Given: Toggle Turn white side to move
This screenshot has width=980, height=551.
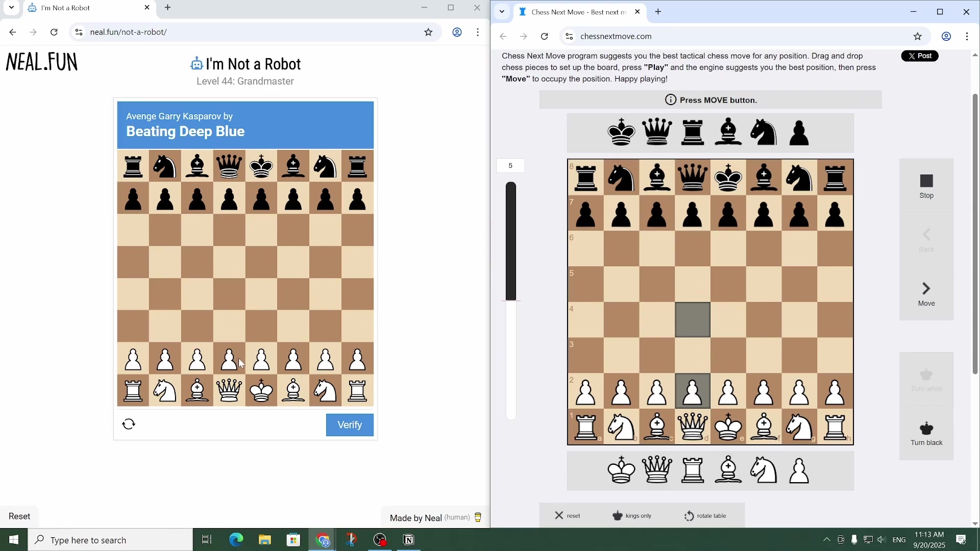Looking at the screenshot, I should 926,380.
